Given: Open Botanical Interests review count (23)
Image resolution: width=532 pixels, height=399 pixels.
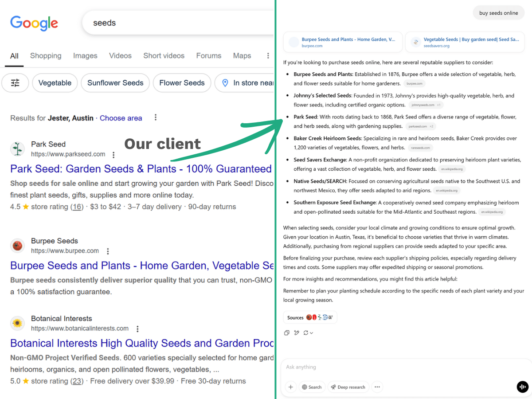Looking at the screenshot, I should coord(78,381).
